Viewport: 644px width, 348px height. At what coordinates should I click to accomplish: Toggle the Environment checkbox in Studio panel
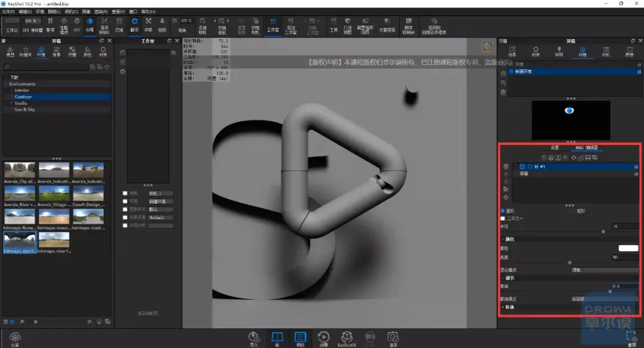(125, 201)
